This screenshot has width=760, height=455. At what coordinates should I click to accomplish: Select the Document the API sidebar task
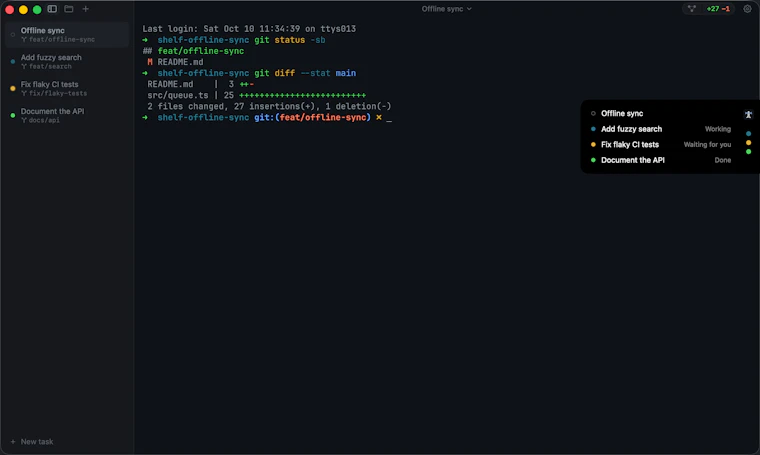67,115
